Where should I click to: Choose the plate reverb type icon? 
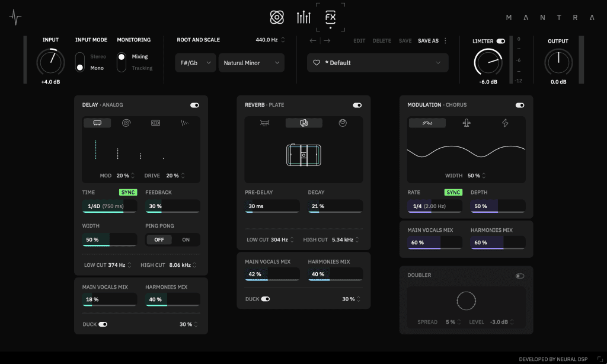[303, 123]
